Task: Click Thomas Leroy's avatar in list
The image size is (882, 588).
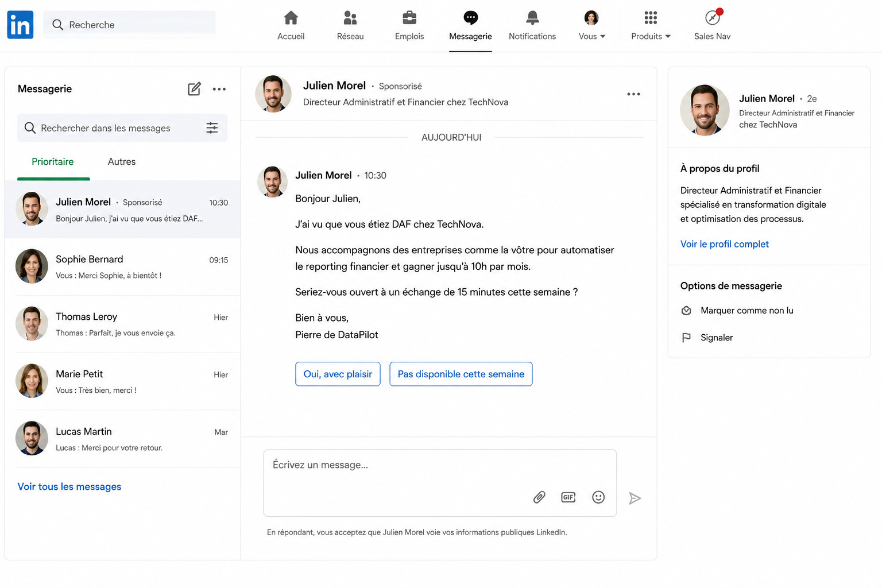Action: pyautogui.click(x=32, y=324)
